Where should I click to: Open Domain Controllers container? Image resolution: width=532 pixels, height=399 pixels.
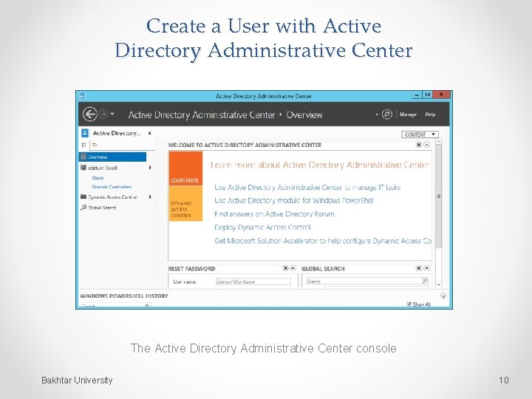112,187
